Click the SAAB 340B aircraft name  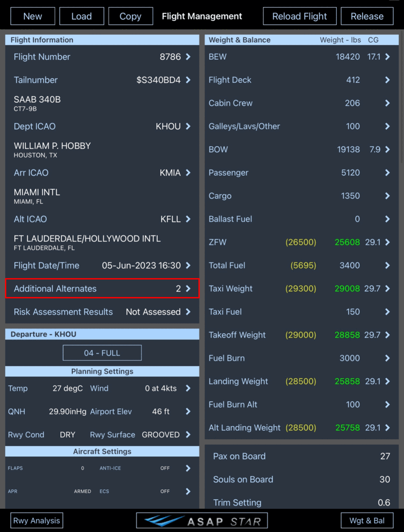pyautogui.click(x=37, y=100)
